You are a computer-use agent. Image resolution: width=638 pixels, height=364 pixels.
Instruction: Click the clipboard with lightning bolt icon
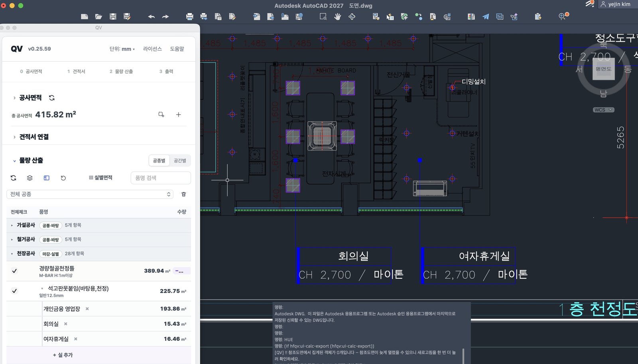point(538,16)
